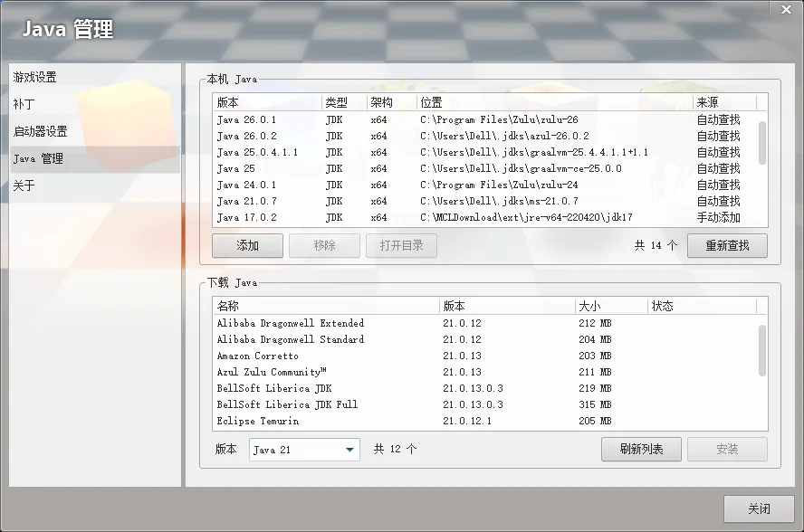The width and height of the screenshot is (804, 532).
Task: Click the 重新查找 button
Action: point(727,245)
